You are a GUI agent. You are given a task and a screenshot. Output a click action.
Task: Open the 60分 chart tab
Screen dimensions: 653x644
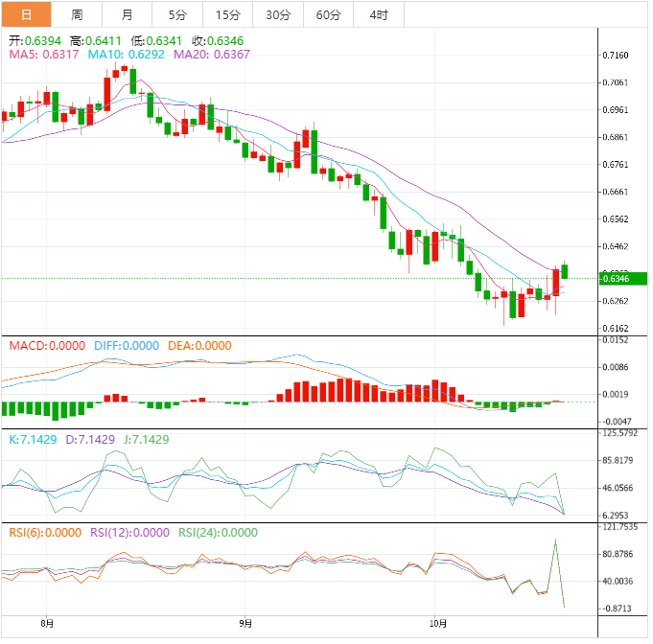pyautogui.click(x=328, y=14)
